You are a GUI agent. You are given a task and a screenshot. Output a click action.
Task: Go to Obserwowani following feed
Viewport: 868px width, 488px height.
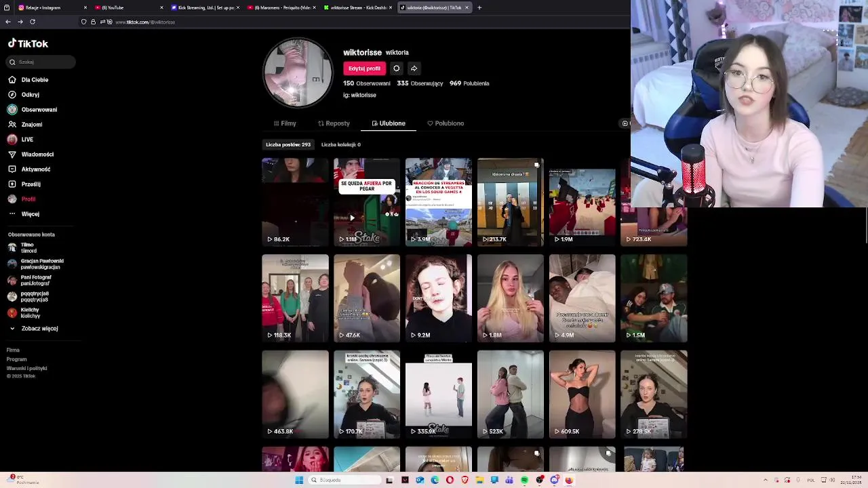click(x=33, y=110)
